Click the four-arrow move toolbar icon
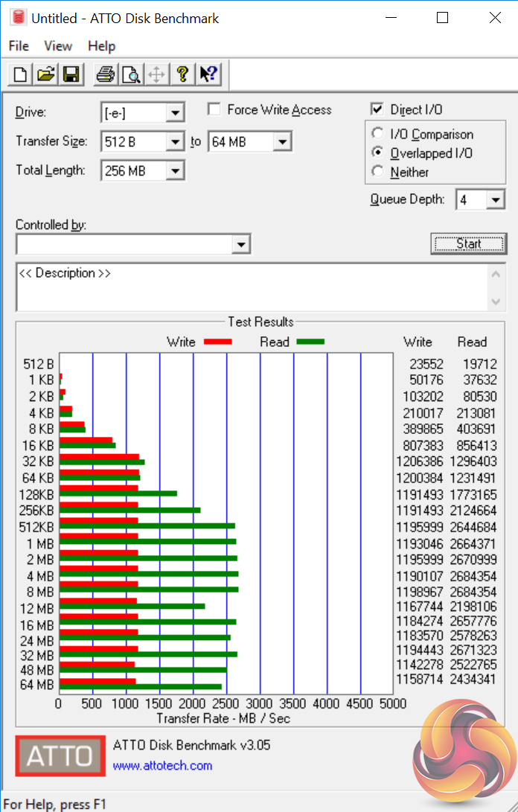Viewport: 518px width, 812px height. click(156, 74)
